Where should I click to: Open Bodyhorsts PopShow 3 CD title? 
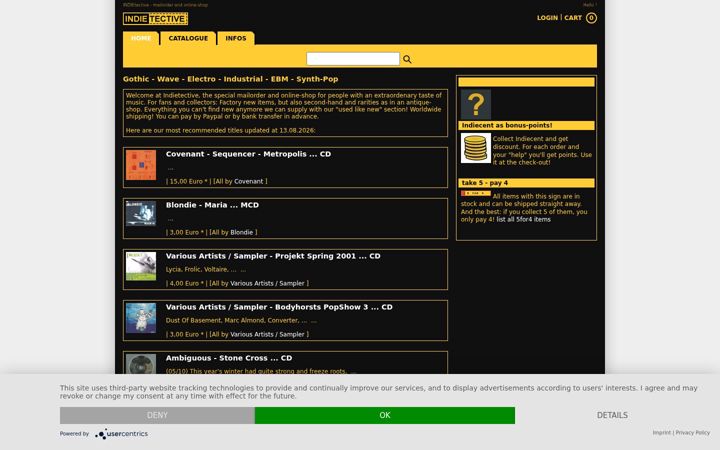pos(279,307)
